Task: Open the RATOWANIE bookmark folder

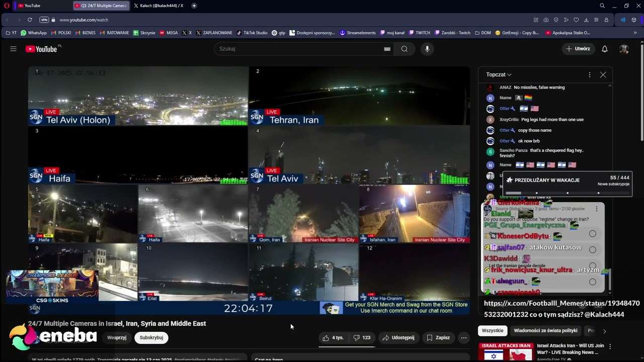Action: pyautogui.click(x=115, y=33)
